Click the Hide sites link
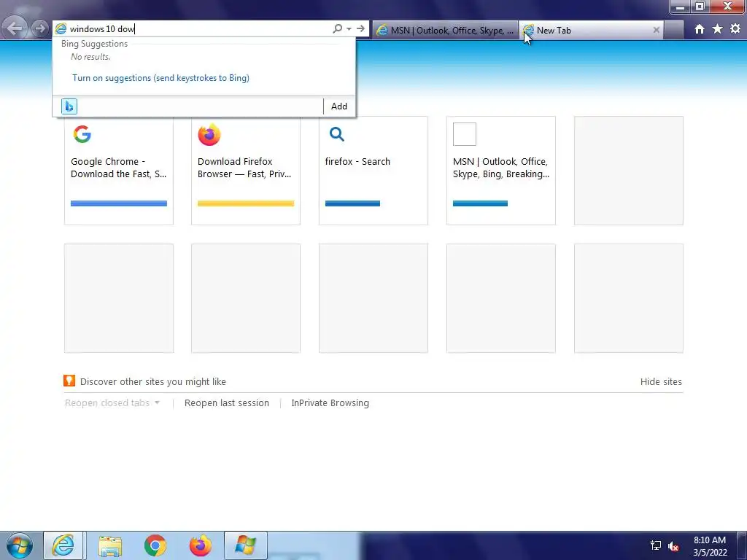Screen dimensions: 747x560 pyautogui.click(x=661, y=381)
